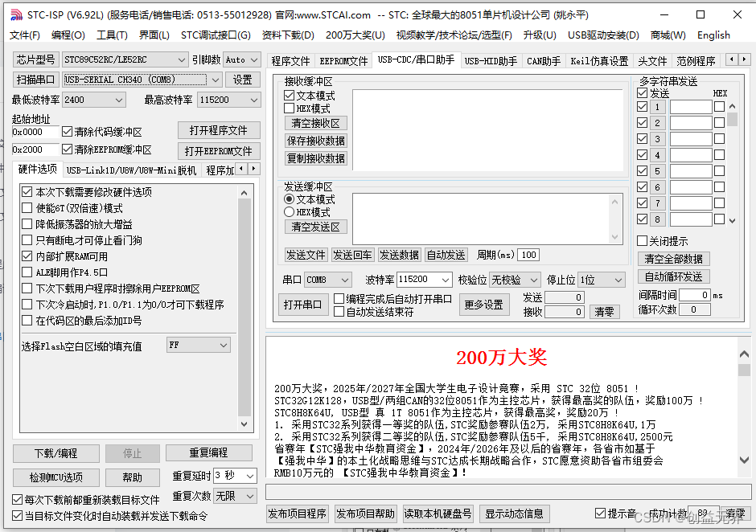Enable 降低振荡器的放大增益 option
Screen dimensions: 756x532
point(27,224)
